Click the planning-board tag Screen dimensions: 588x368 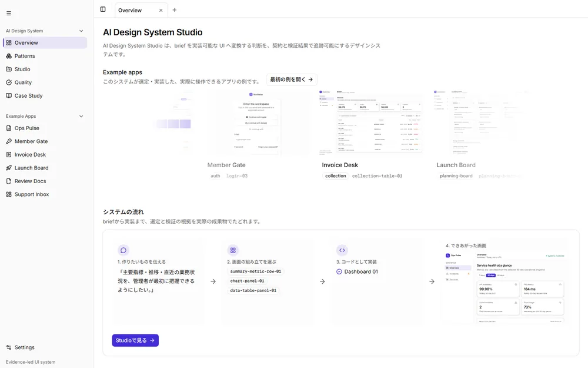[x=456, y=175]
